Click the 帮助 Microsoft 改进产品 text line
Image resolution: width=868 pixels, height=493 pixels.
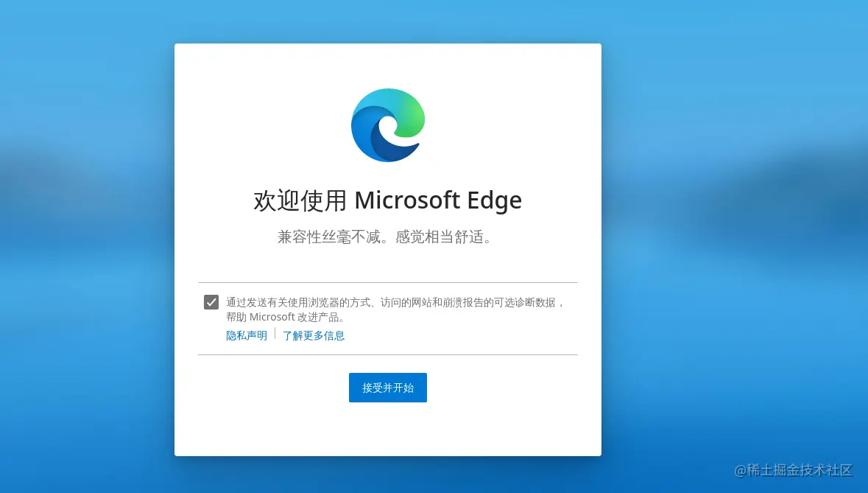(286, 318)
